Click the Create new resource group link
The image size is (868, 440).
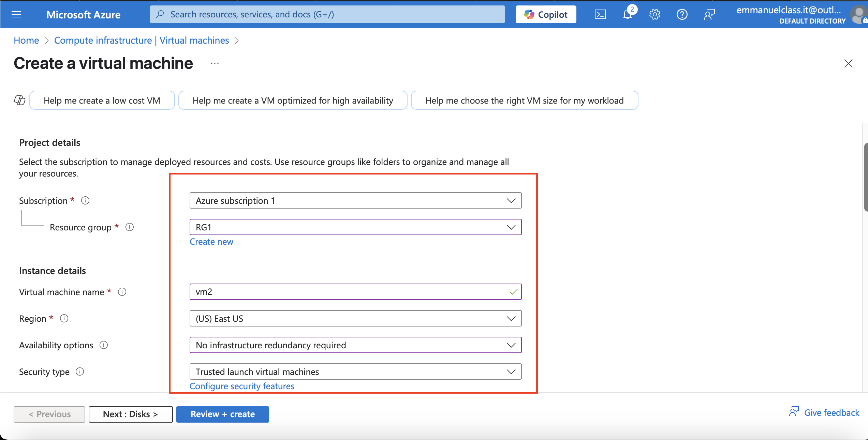tap(211, 242)
